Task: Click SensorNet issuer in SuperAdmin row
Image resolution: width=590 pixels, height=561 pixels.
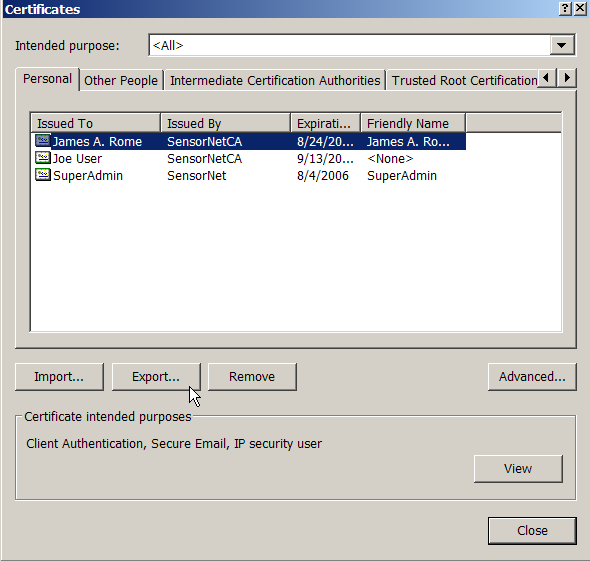Action: (197, 175)
